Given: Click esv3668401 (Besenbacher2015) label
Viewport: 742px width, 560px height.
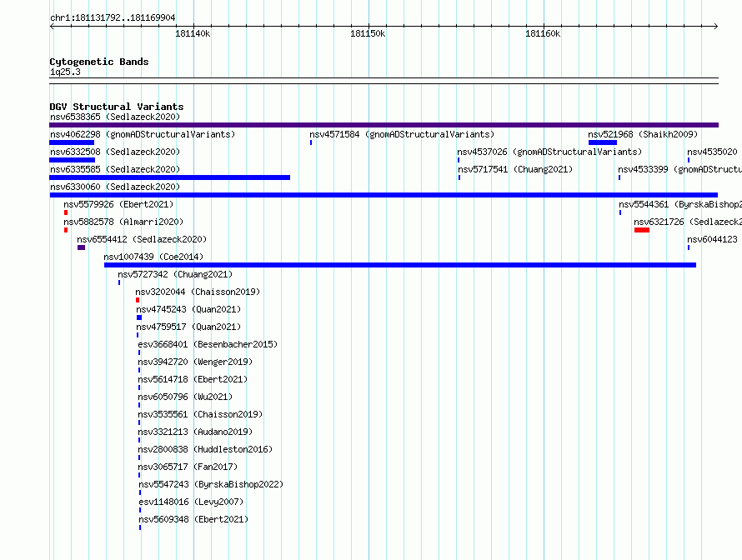Looking at the screenshot, I should click(208, 344).
